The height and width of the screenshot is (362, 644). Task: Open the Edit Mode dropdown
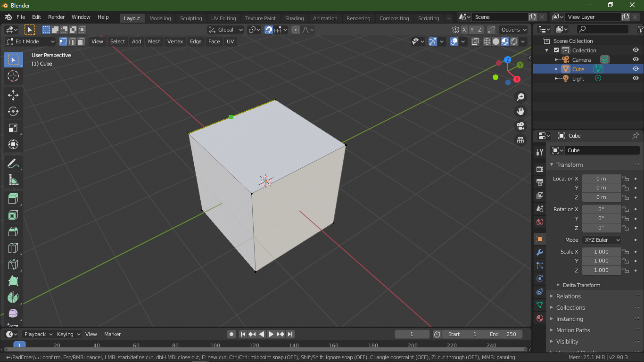[x=30, y=41]
